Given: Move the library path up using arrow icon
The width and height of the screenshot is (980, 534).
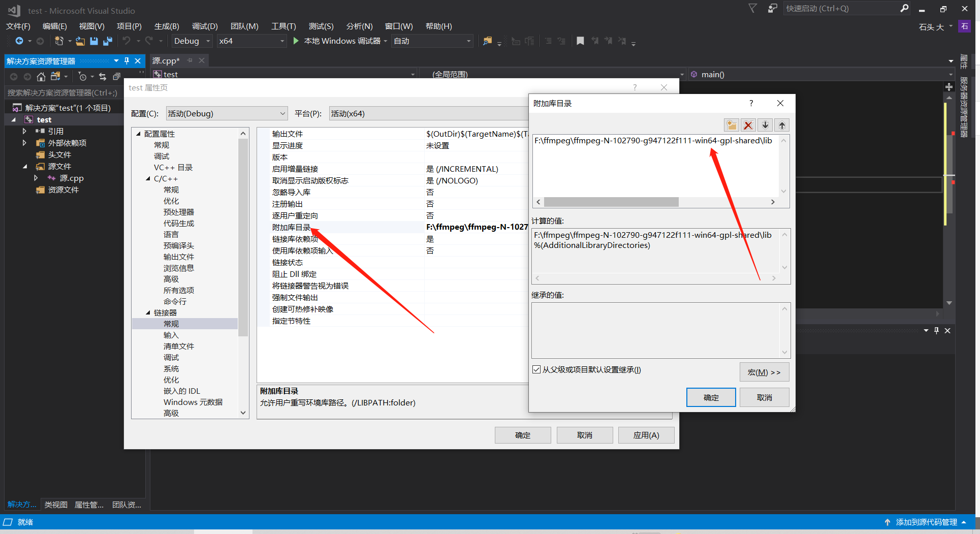Looking at the screenshot, I should pyautogui.click(x=782, y=125).
